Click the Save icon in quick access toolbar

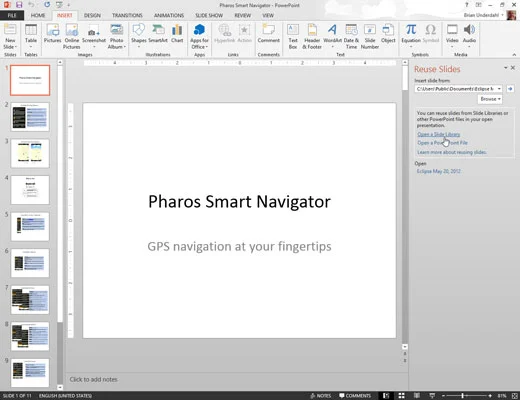(19, 5)
